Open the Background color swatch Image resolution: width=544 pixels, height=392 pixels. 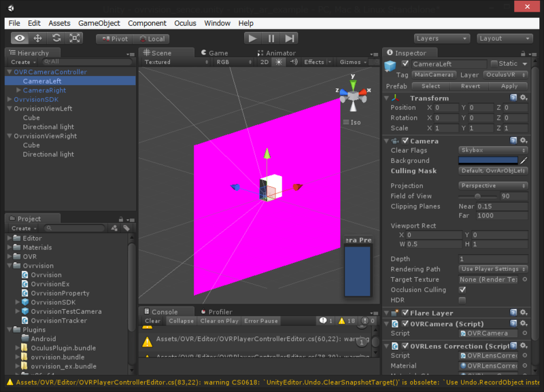(x=488, y=160)
